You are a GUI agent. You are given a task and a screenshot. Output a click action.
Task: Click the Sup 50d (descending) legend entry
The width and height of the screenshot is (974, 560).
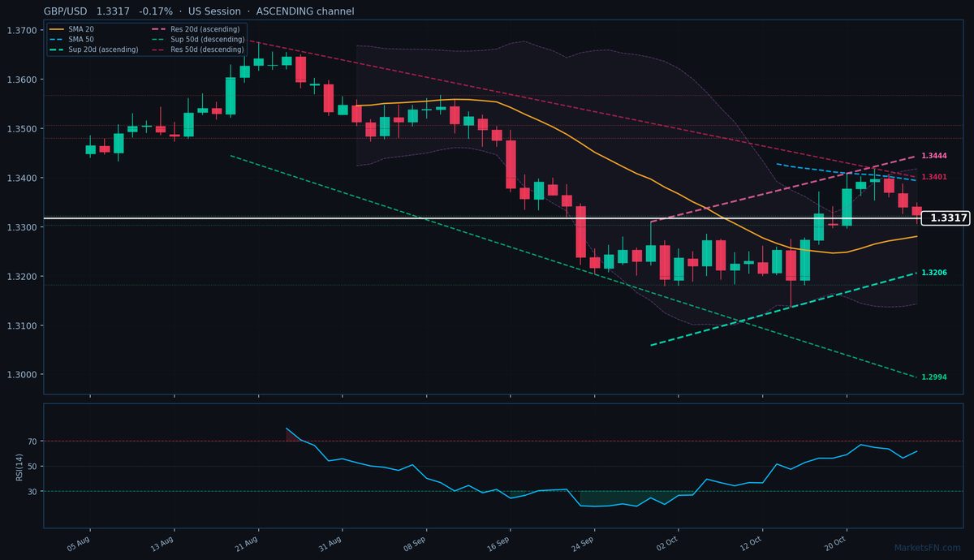(x=197, y=39)
